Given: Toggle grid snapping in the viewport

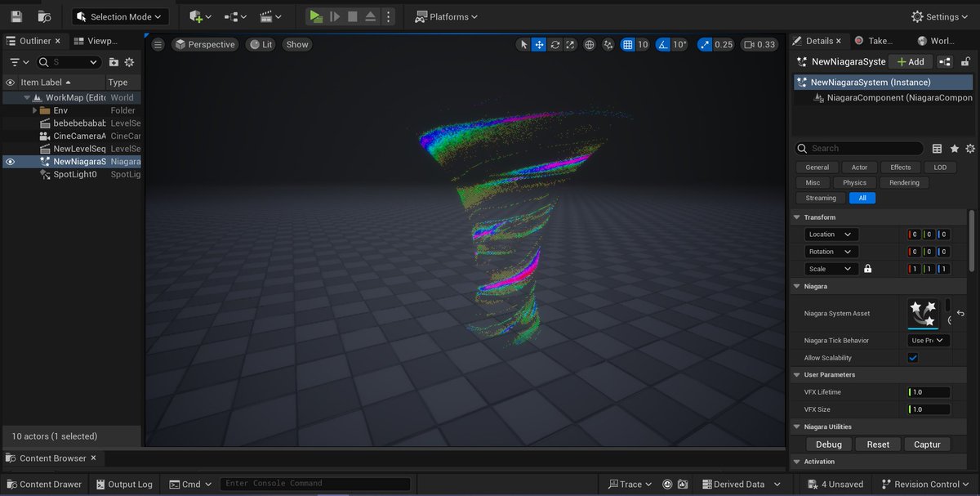Looking at the screenshot, I should (627, 44).
